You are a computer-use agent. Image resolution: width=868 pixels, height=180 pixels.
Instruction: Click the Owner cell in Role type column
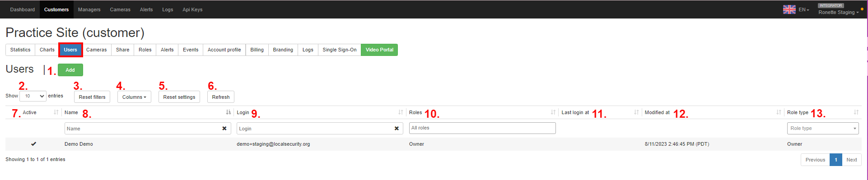pos(794,144)
